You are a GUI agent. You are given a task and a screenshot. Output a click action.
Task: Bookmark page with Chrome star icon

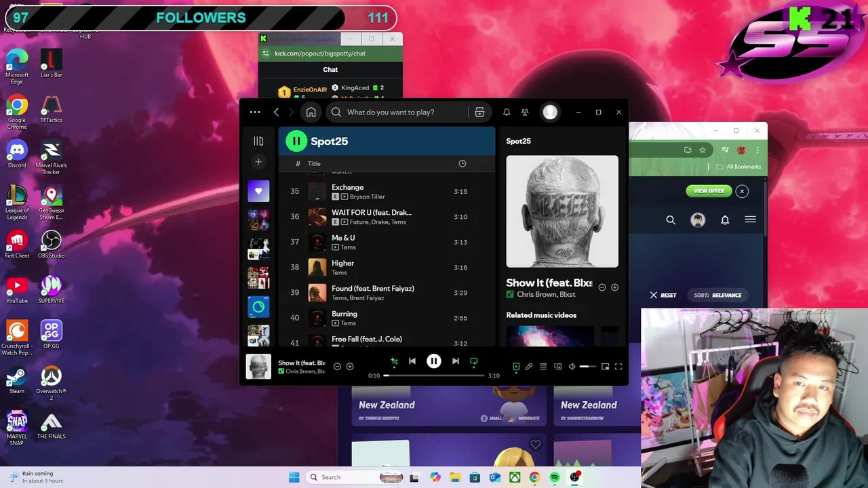click(703, 150)
